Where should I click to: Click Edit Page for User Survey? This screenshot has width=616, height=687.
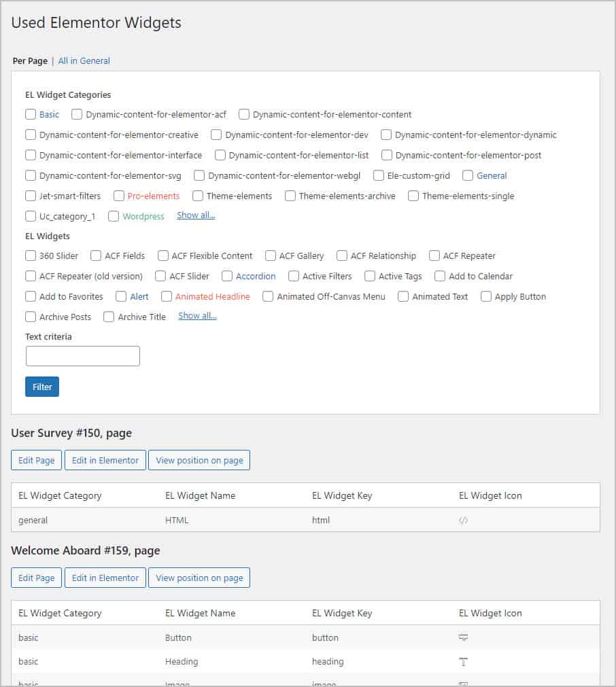pos(36,460)
